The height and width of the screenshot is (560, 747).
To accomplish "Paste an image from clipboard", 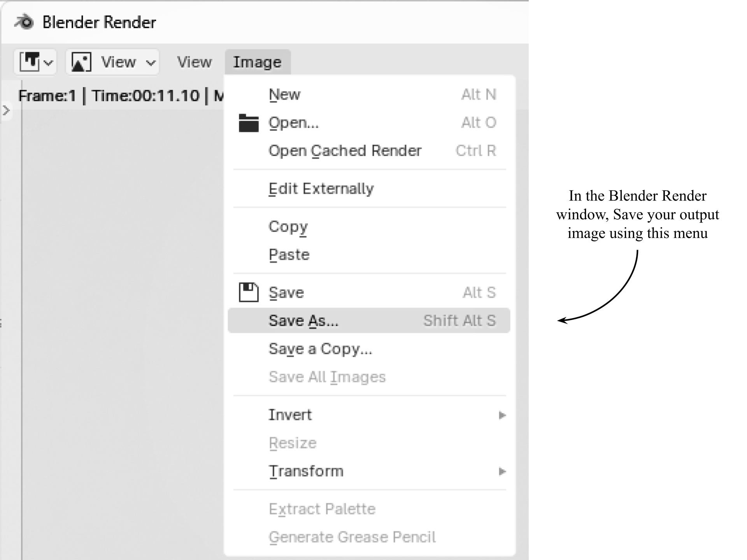I will [288, 254].
